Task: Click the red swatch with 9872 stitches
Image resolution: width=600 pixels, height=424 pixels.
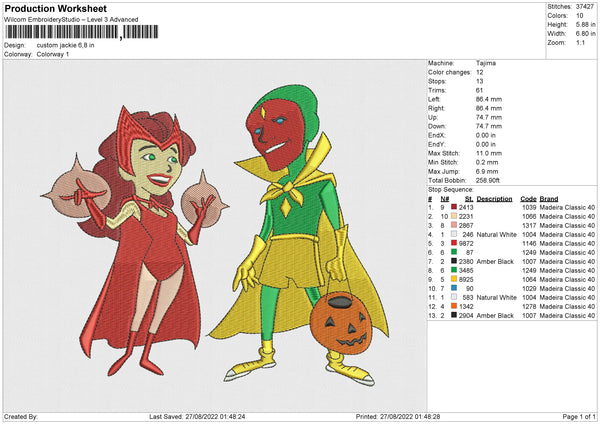Action: tap(455, 243)
